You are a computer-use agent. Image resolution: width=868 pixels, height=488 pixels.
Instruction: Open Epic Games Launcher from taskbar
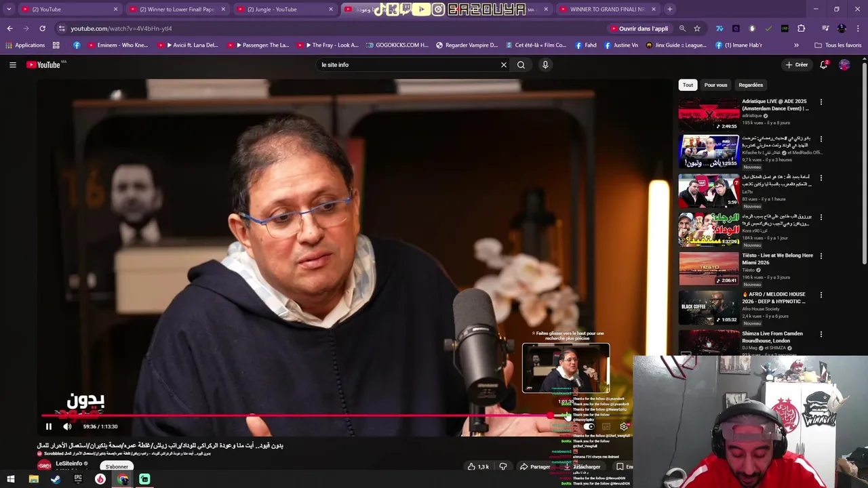pos(78,479)
